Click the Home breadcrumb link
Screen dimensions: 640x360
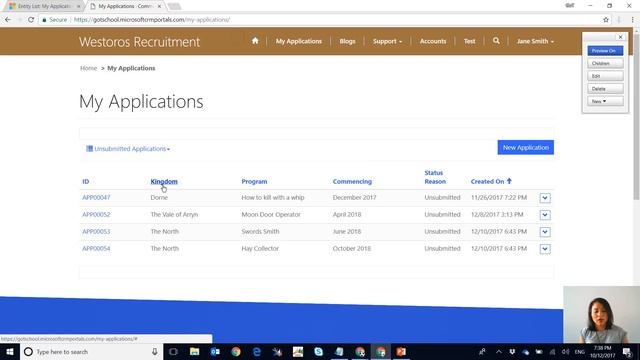click(x=89, y=68)
